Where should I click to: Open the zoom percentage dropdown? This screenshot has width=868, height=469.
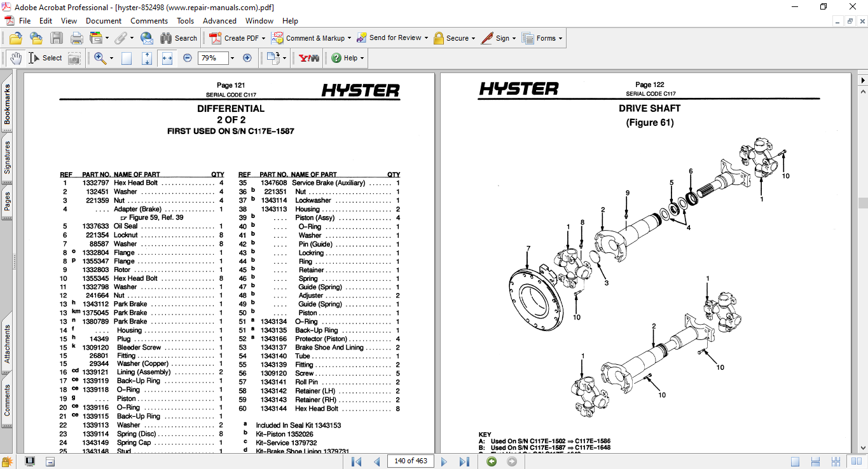232,58
